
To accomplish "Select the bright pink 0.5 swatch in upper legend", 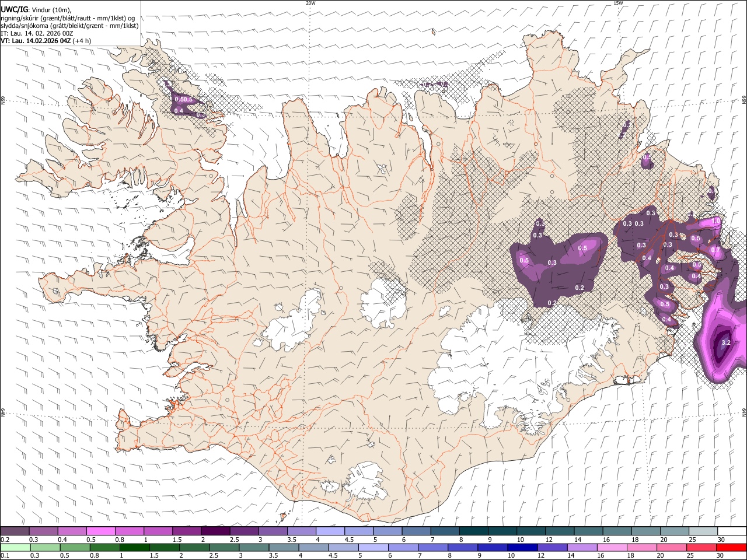I will (x=101, y=531).
